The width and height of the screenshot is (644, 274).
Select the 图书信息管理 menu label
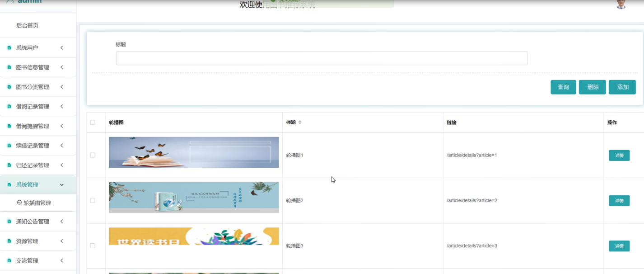(x=33, y=67)
